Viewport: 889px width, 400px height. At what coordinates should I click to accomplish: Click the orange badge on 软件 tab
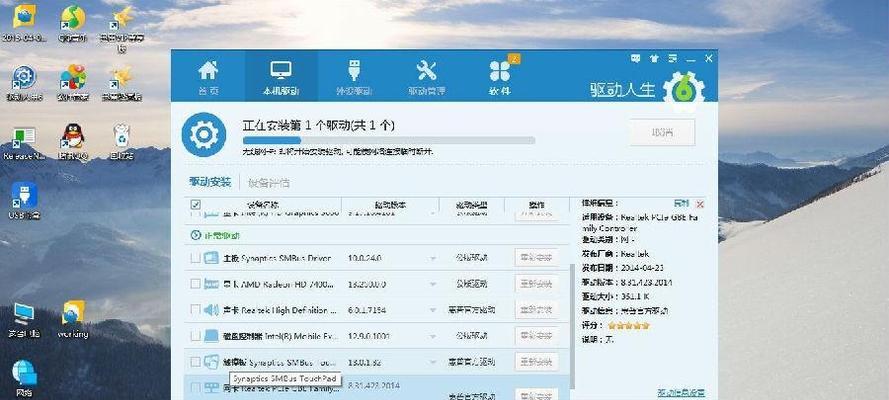click(514, 58)
